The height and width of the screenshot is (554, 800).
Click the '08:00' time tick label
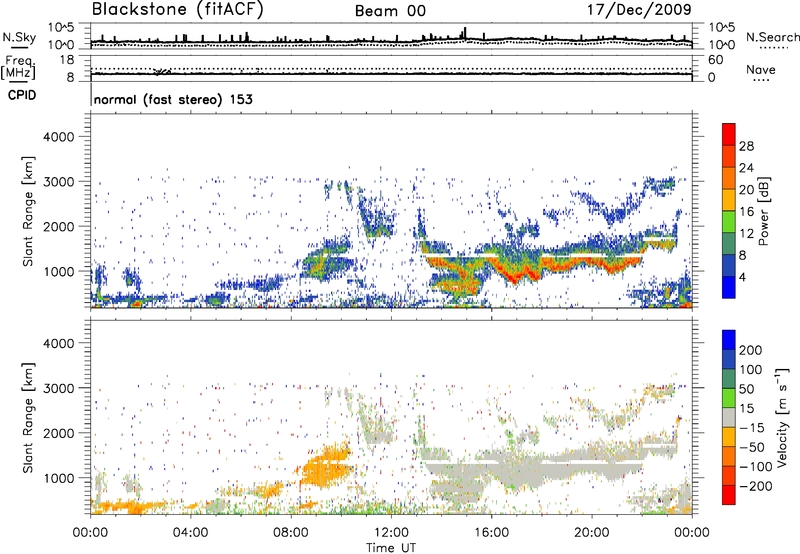coord(291,533)
